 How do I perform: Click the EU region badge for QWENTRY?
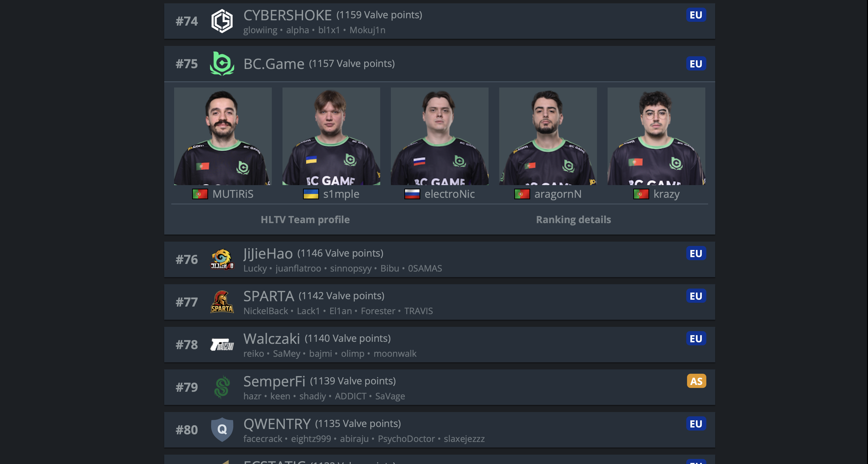[x=696, y=424]
